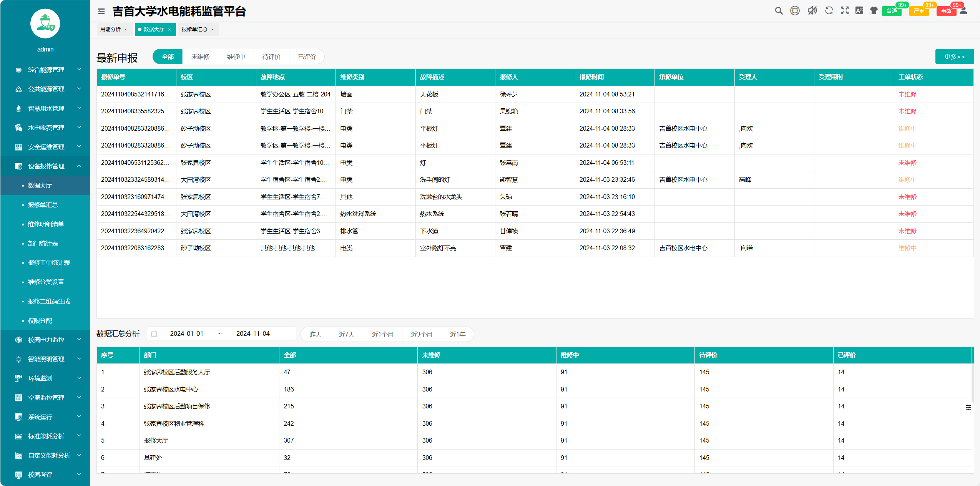Image resolution: width=980 pixels, height=486 pixels.
Task: Switch to the 报修单汇总 tab
Action: point(194,29)
